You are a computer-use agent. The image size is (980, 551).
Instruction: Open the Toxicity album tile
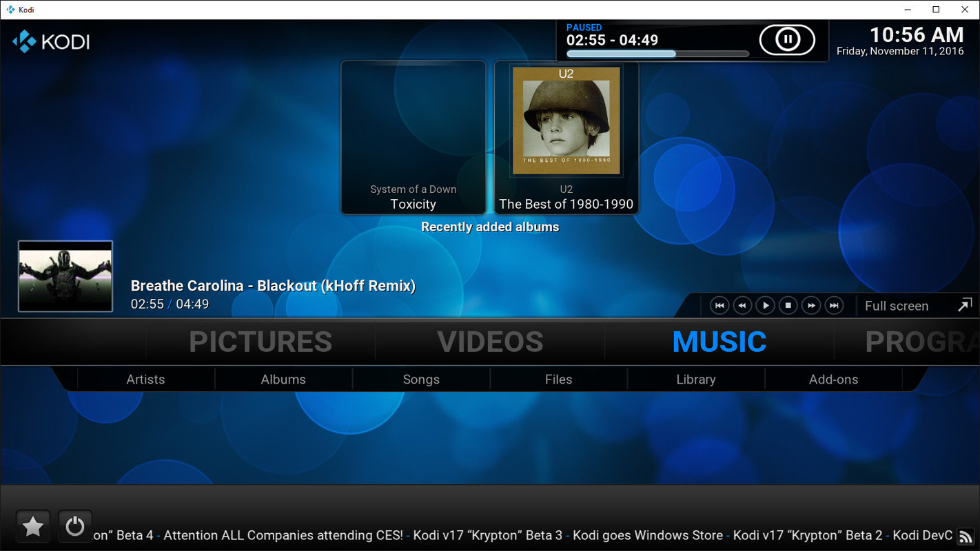click(x=414, y=138)
